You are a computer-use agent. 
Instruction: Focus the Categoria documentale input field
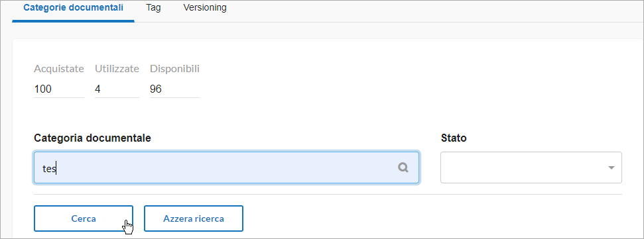[226, 167]
